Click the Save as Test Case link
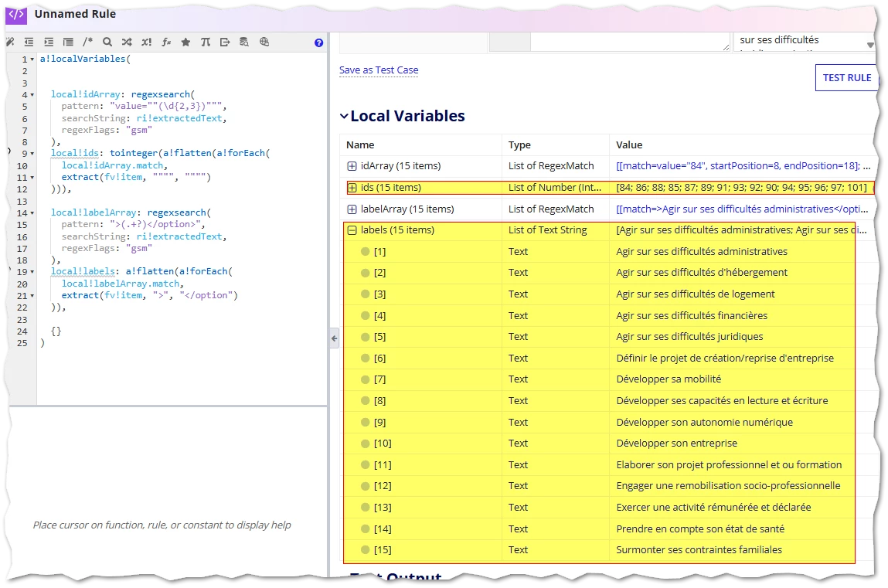888x588 pixels. pos(379,70)
